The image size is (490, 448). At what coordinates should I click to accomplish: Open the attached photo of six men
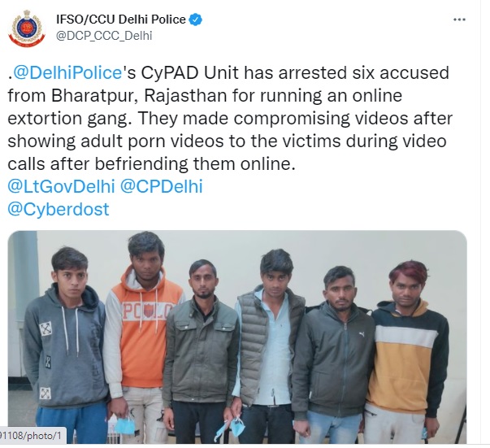[x=237, y=337]
